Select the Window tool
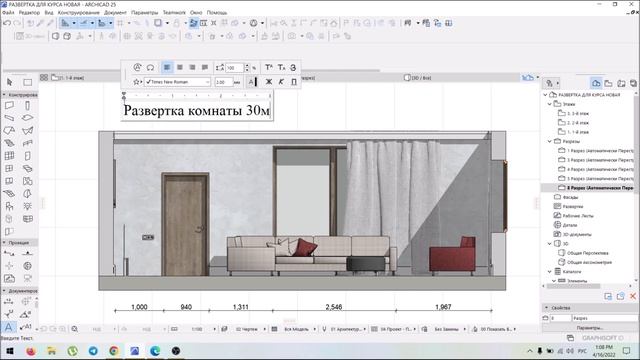 coord(9,169)
